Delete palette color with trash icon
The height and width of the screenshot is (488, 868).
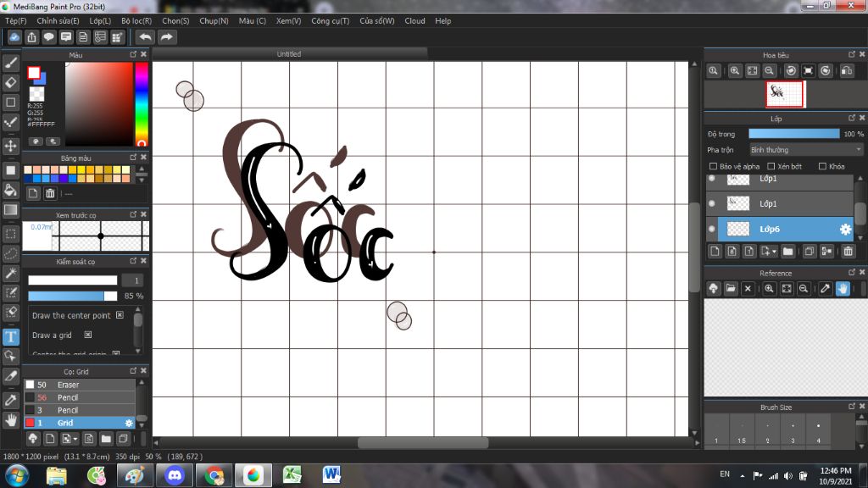(x=50, y=194)
